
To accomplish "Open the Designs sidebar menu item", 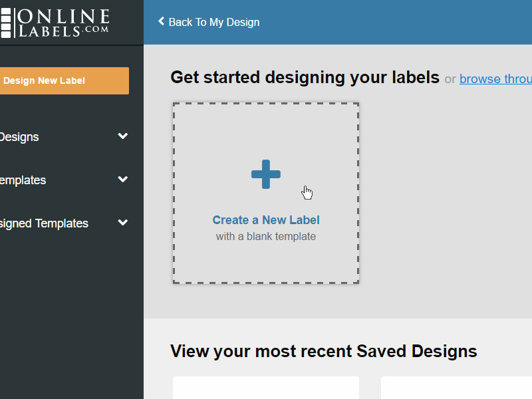I will (x=19, y=137).
